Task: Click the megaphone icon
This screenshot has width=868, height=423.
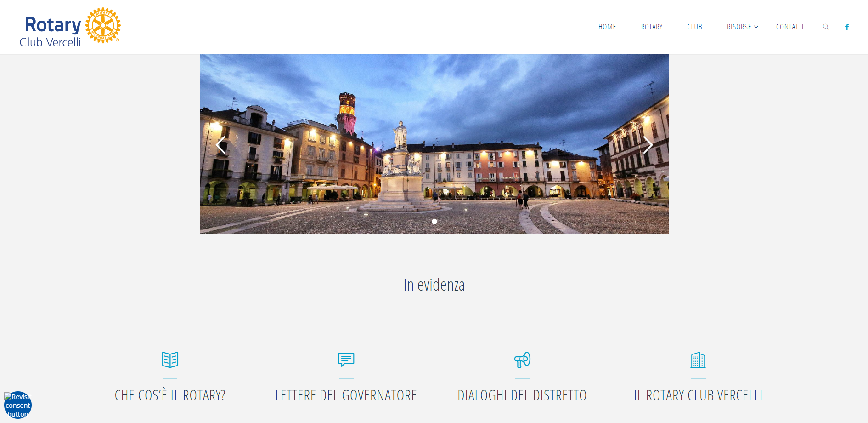Action: [522, 360]
